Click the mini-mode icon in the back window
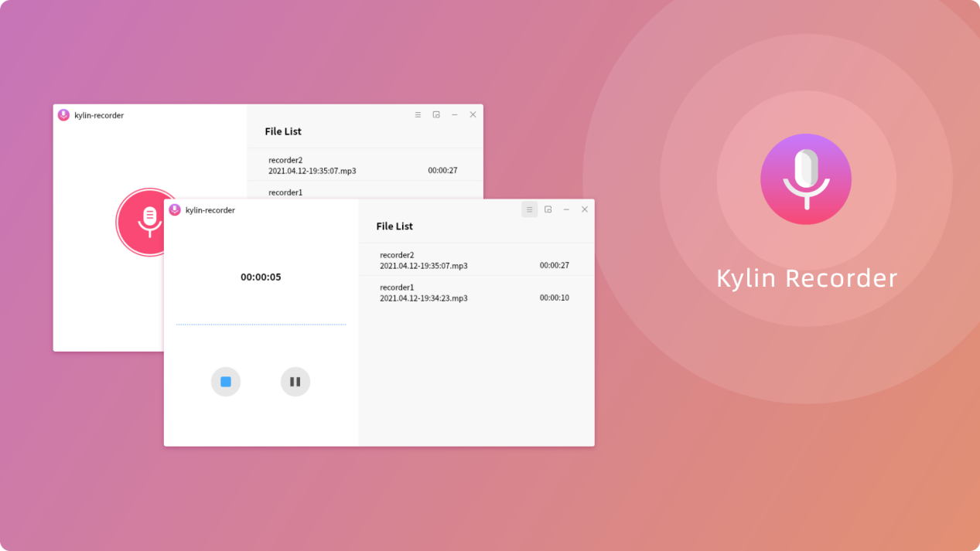 (436, 114)
